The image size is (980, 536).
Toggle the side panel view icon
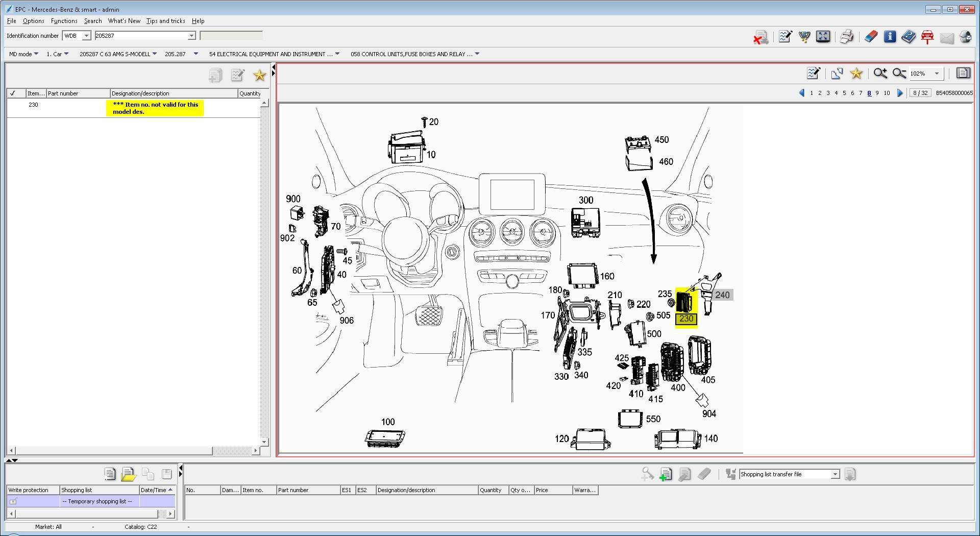tap(963, 74)
